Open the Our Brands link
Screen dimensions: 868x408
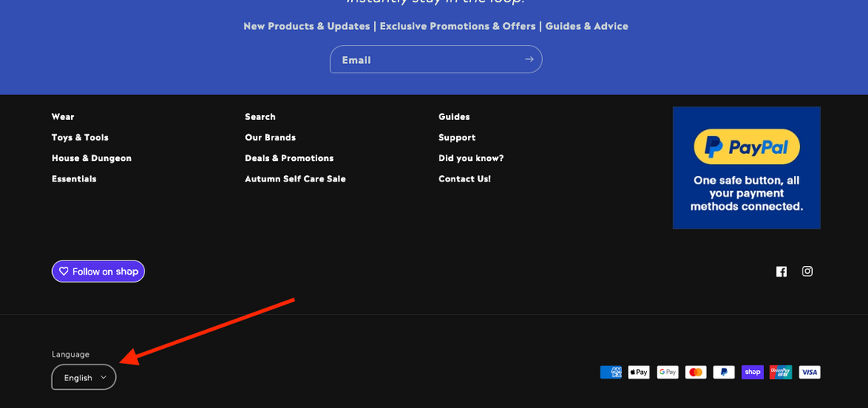click(270, 137)
